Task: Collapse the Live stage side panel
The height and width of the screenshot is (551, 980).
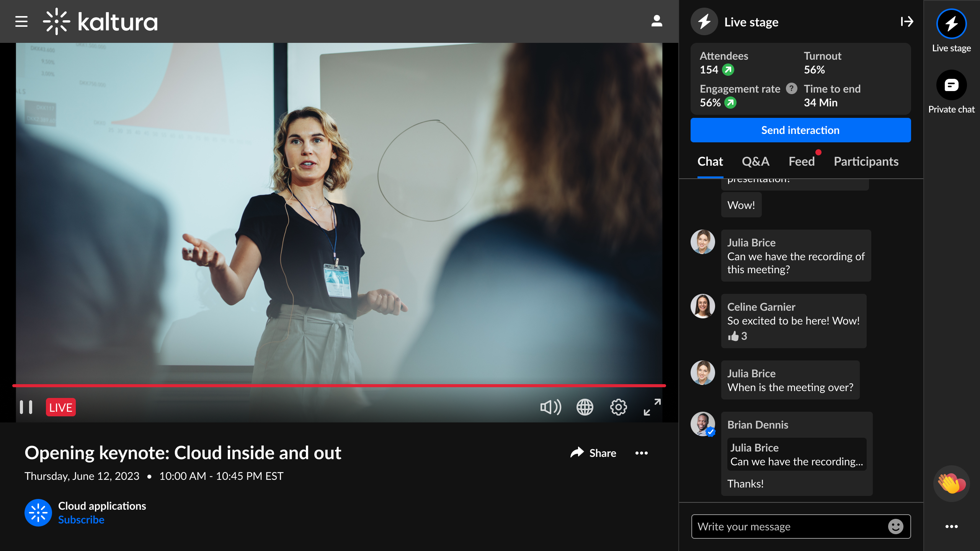Action: coord(906,22)
